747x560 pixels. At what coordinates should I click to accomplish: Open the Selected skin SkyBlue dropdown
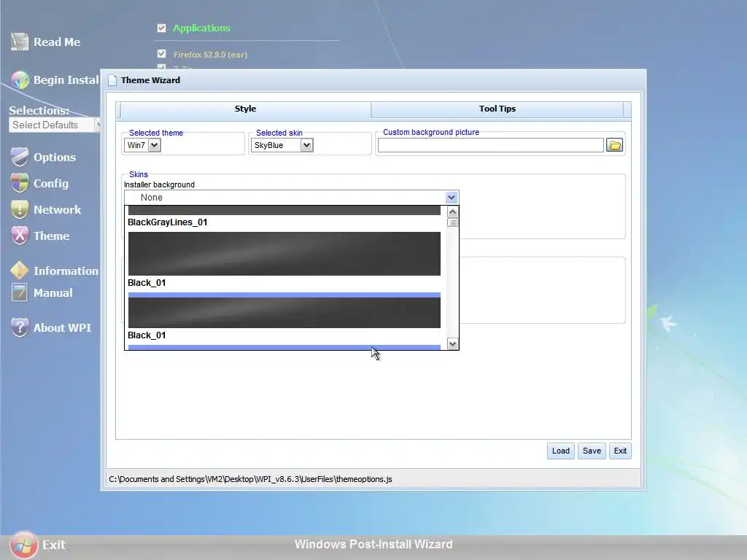282,145
